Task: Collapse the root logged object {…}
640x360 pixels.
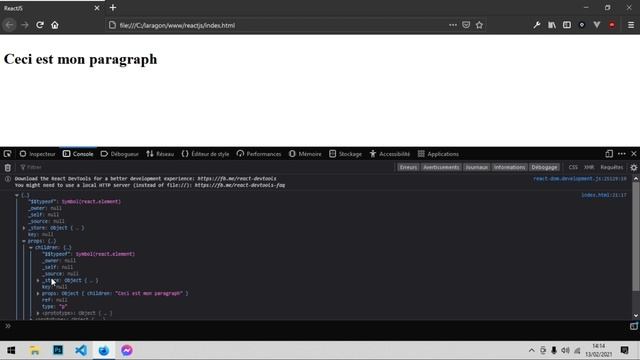Action: [x=17, y=195]
